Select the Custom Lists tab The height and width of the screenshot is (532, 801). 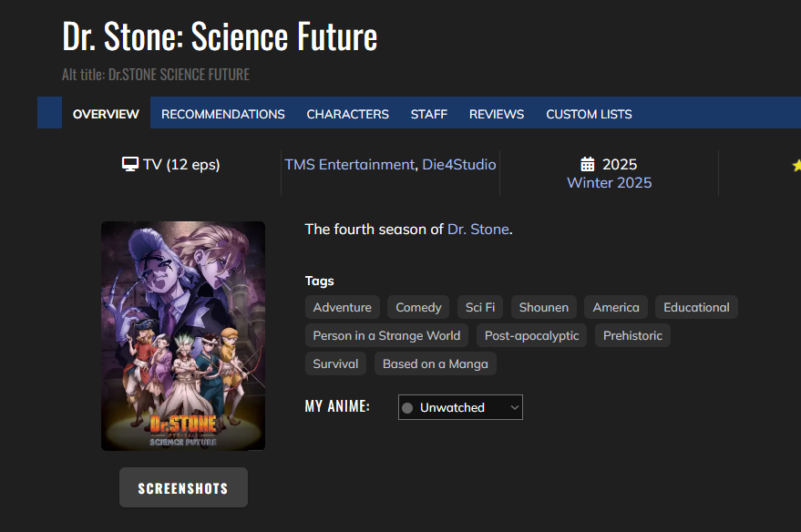(x=589, y=114)
